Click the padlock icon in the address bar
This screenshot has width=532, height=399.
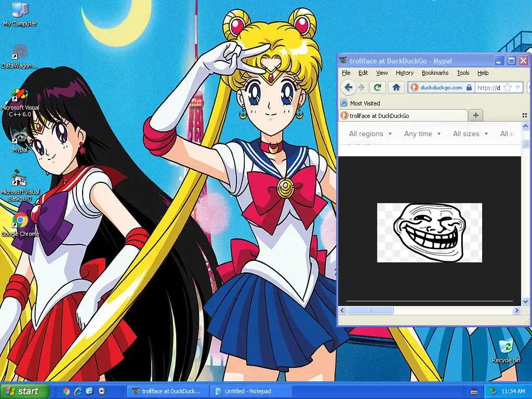[x=469, y=87]
